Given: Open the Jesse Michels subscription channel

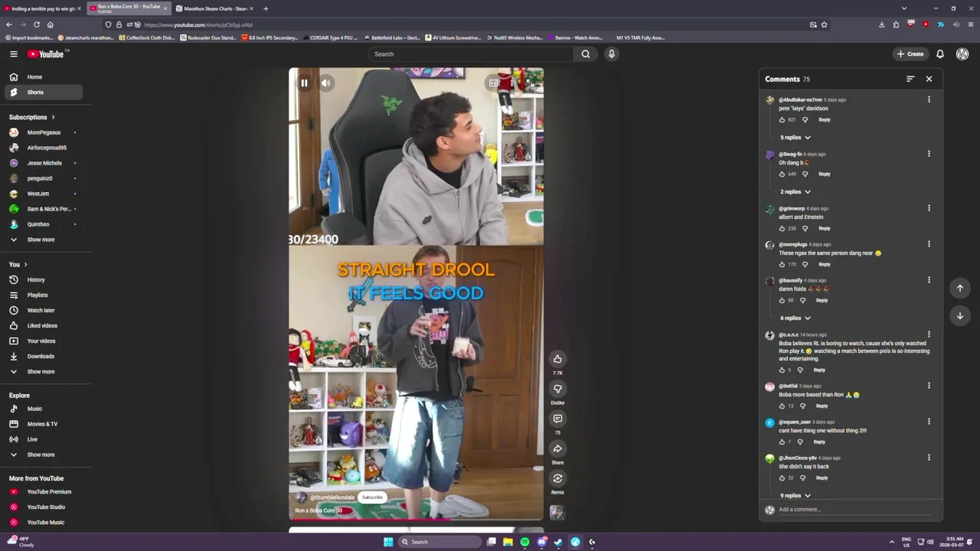Looking at the screenshot, I should (x=45, y=163).
